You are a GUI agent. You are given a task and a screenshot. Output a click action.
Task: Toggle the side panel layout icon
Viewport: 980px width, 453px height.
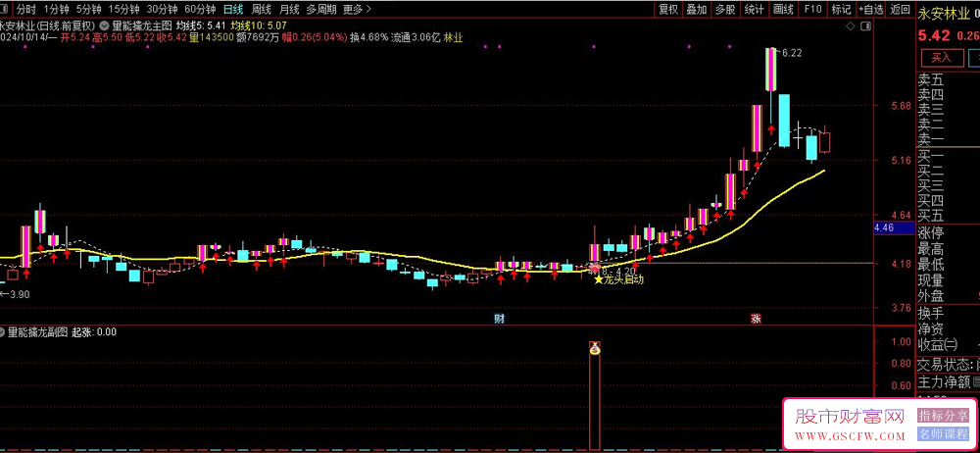[x=865, y=26]
